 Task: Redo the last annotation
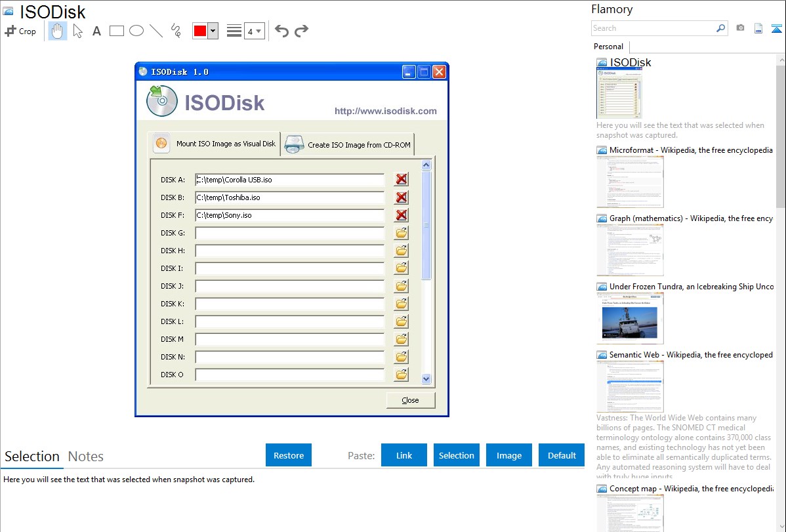click(x=301, y=31)
